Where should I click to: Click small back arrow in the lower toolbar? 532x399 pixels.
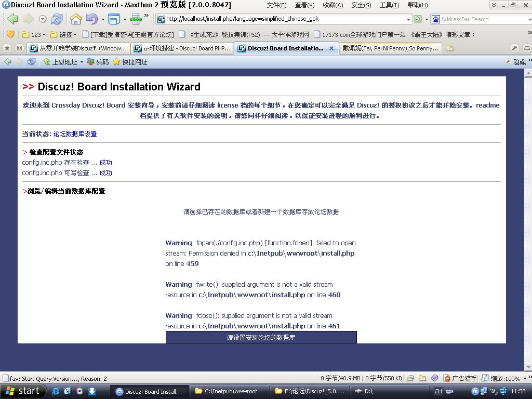[x=7, y=62]
